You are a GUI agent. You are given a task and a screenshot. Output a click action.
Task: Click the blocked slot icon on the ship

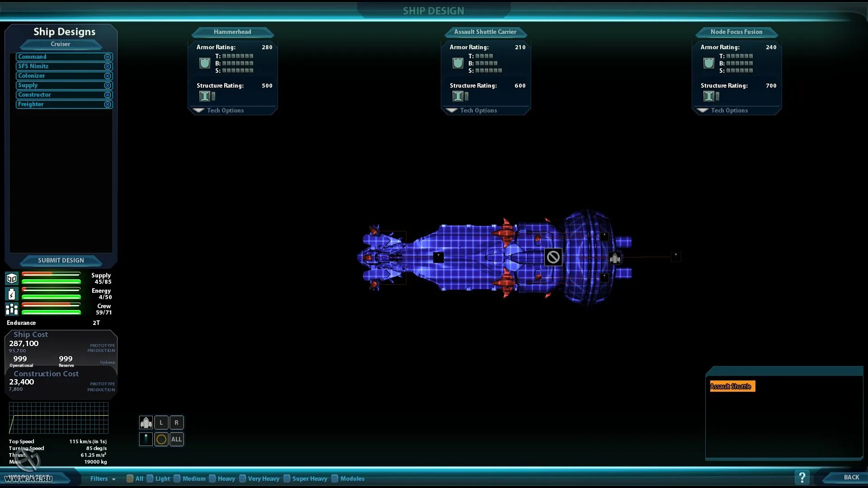click(x=553, y=257)
